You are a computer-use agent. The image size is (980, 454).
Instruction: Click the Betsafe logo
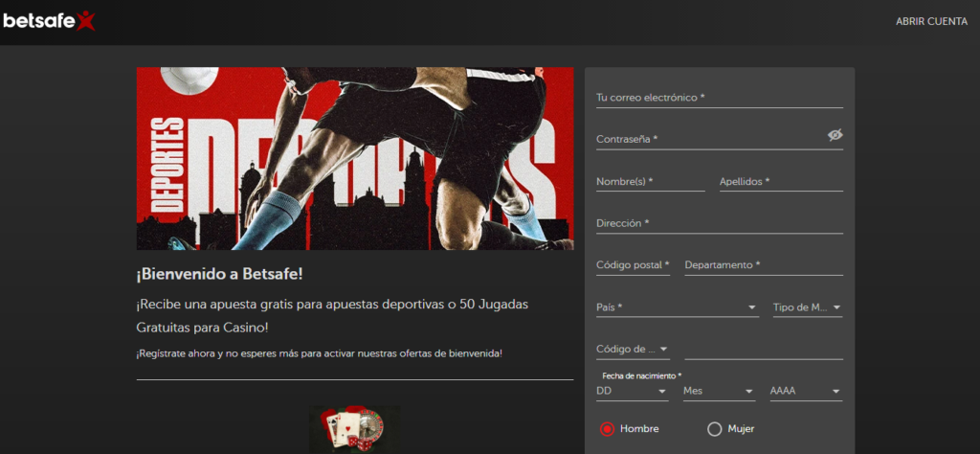tap(49, 21)
